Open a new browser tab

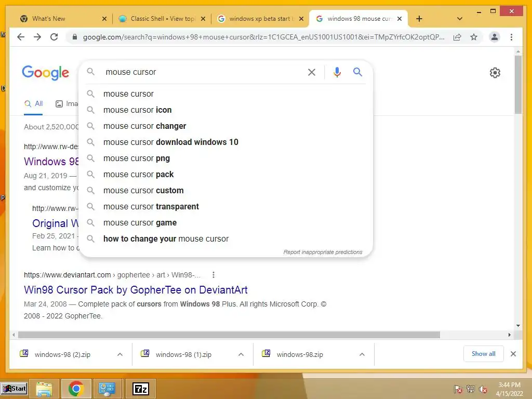[x=419, y=19]
